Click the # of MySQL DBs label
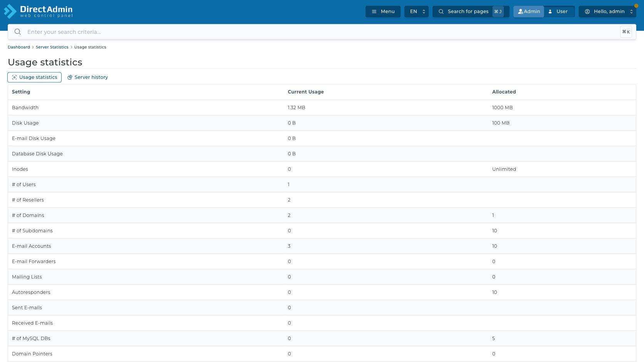The width and height of the screenshot is (644, 362). [31, 339]
